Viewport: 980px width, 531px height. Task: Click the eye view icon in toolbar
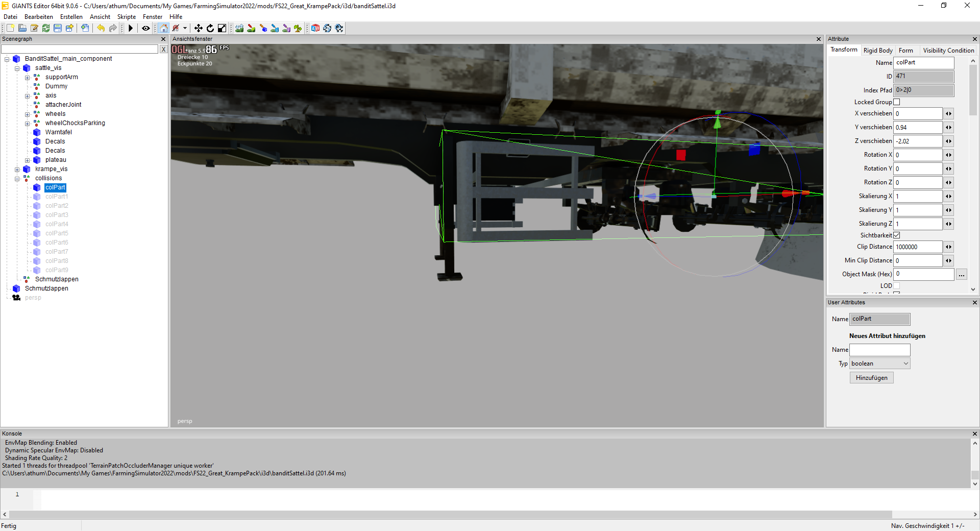pos(146,28)
